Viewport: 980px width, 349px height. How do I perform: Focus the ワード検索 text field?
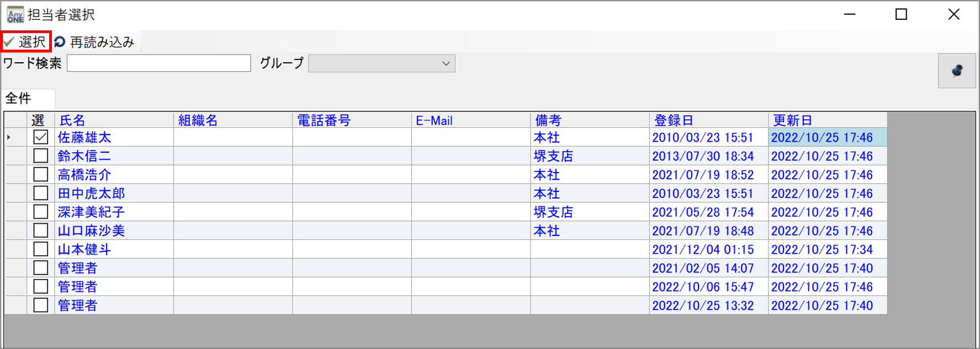tap(159, 63)
